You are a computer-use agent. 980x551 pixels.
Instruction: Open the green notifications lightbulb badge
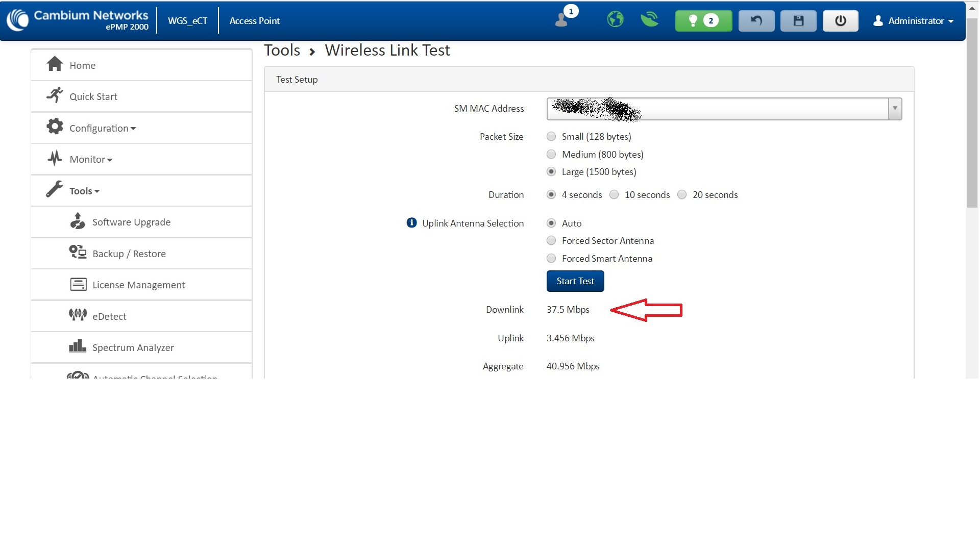[x=703, y=21]
